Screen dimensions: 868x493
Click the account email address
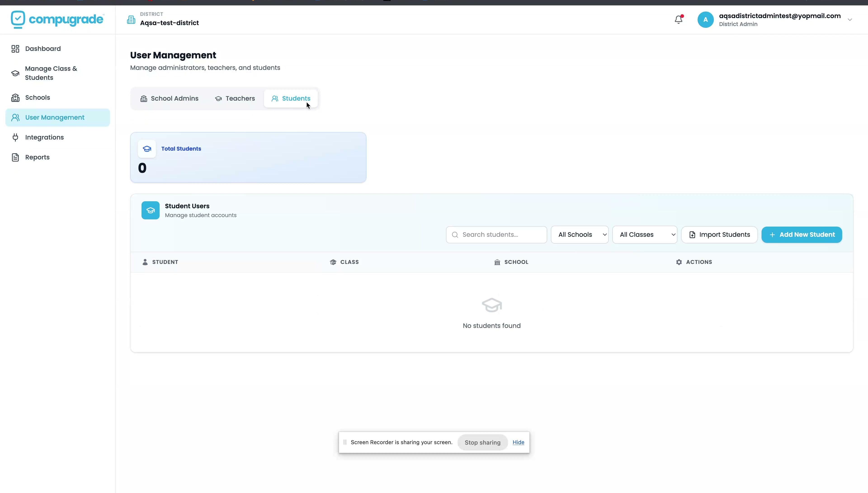tap(780, 16)
